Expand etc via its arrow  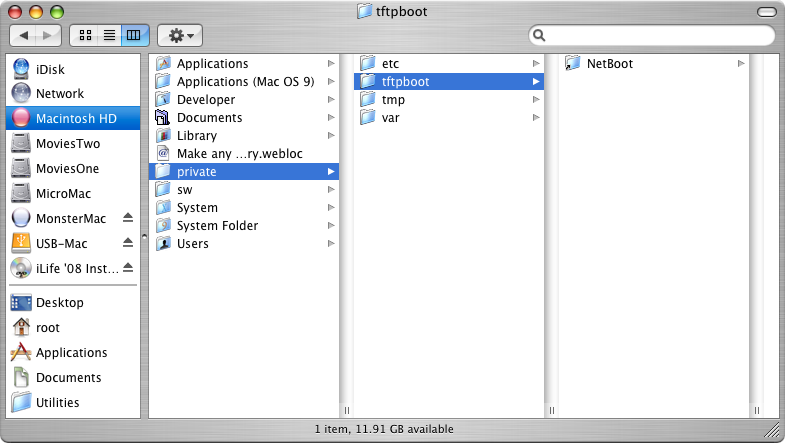(x=536, y=64)
